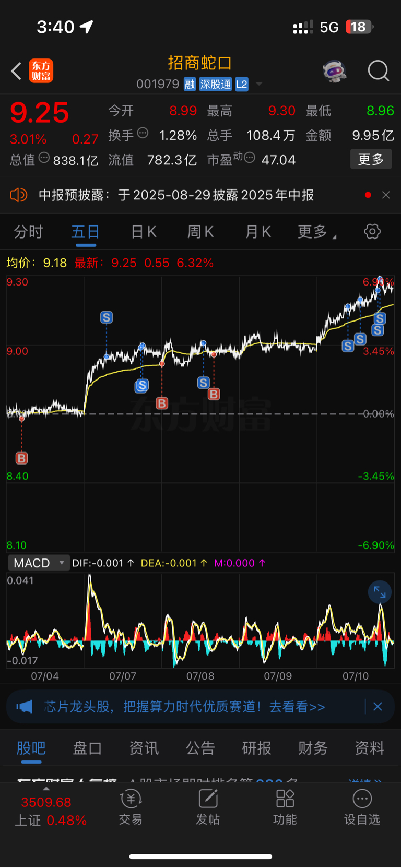Open chart settings gear
Screen dimensions: 401x868
372,231
